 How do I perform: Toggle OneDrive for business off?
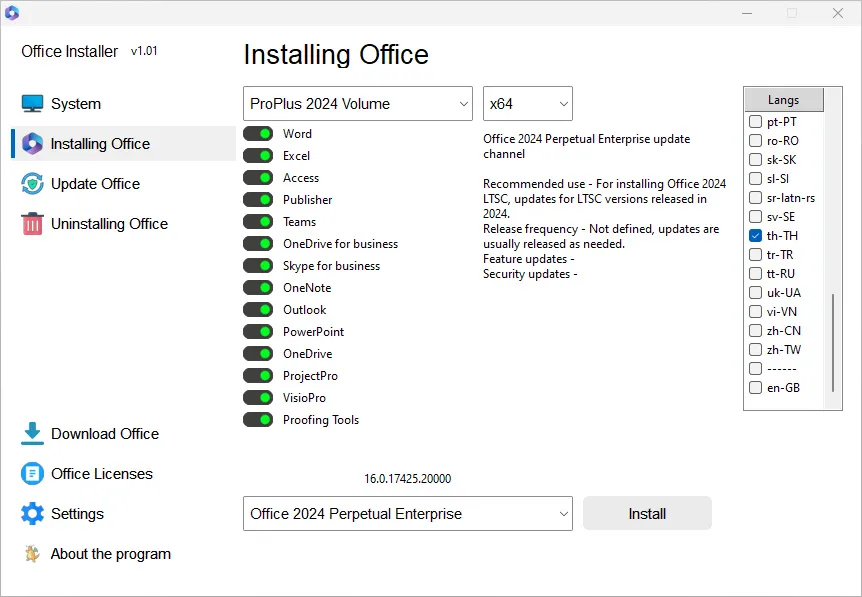(258, 244)
